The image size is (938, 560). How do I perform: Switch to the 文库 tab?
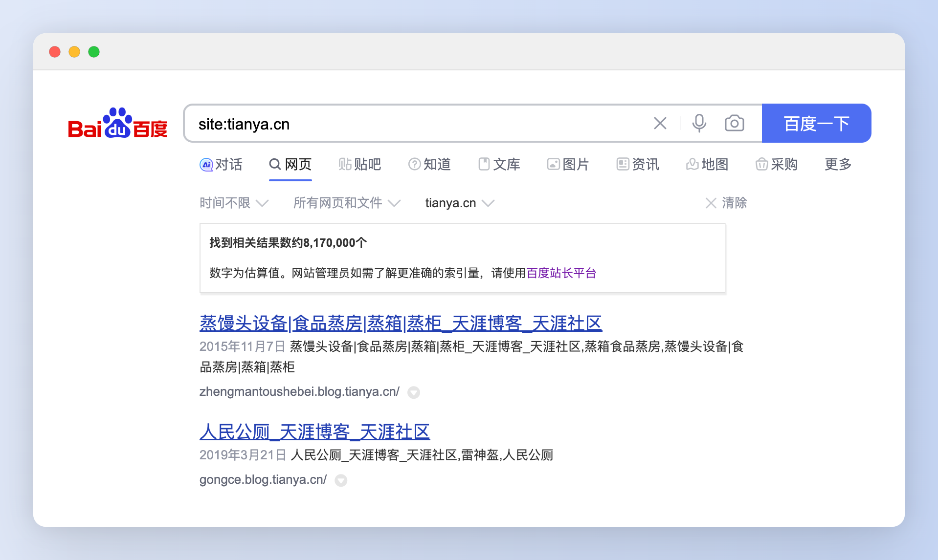(499, 164)
